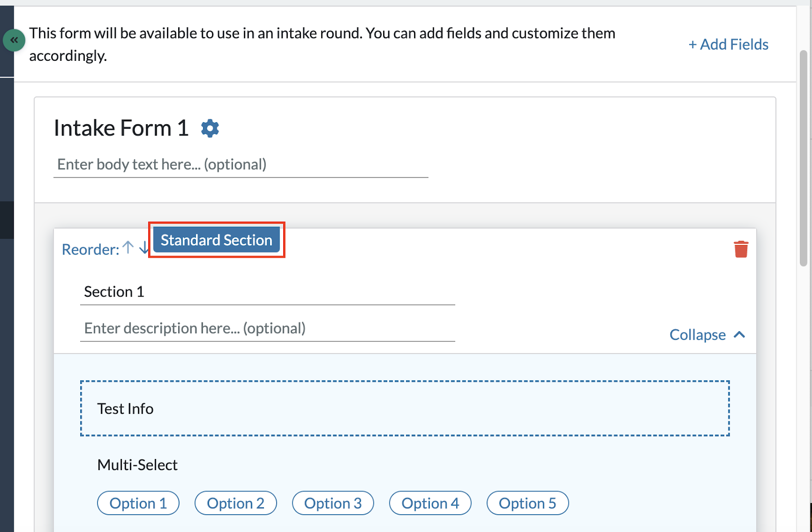Delete Section 1 using the trash icon
Screen dimensions: 812x532
click(x=740, y=249)
